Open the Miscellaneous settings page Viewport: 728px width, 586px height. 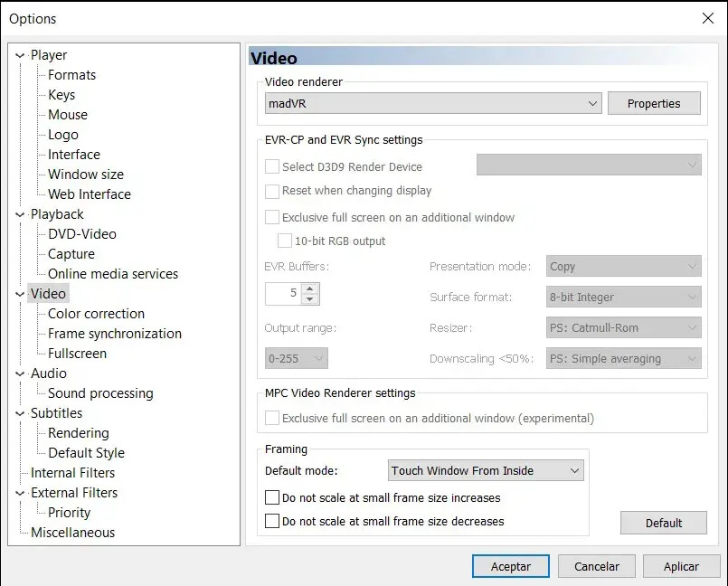click(72, 533)
